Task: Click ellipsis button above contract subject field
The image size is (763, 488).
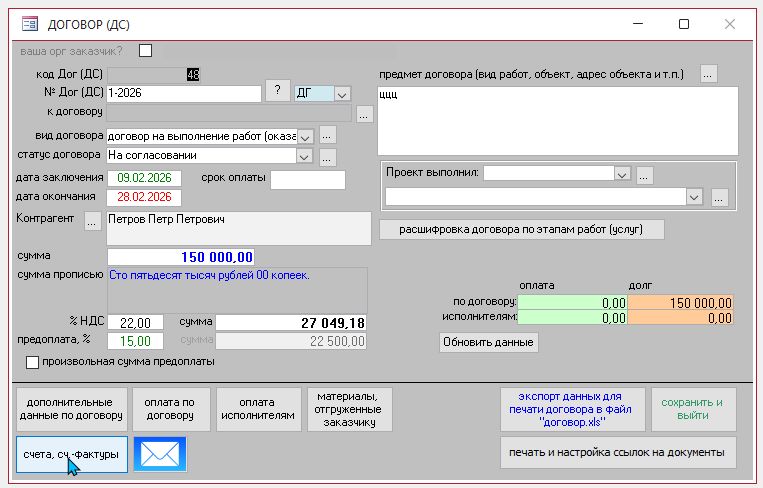Action: click(709, 73)
